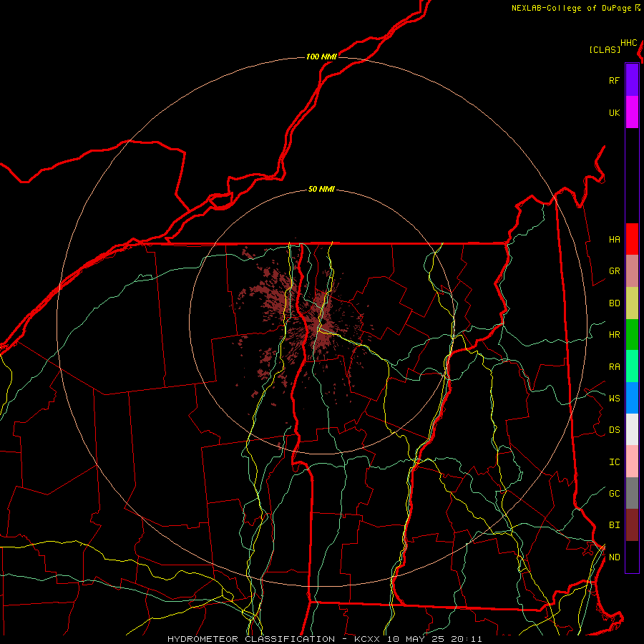Screen dimensions: 644x644
Task: Click the '20:11' timestamp
Action: pyautogui.click(x=466, y=639)
